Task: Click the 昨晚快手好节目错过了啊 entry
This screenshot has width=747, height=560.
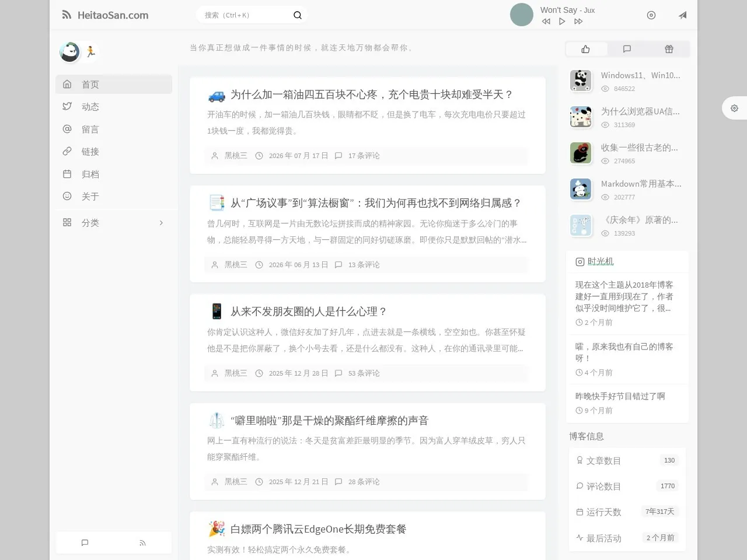Action: coord(620,395)
